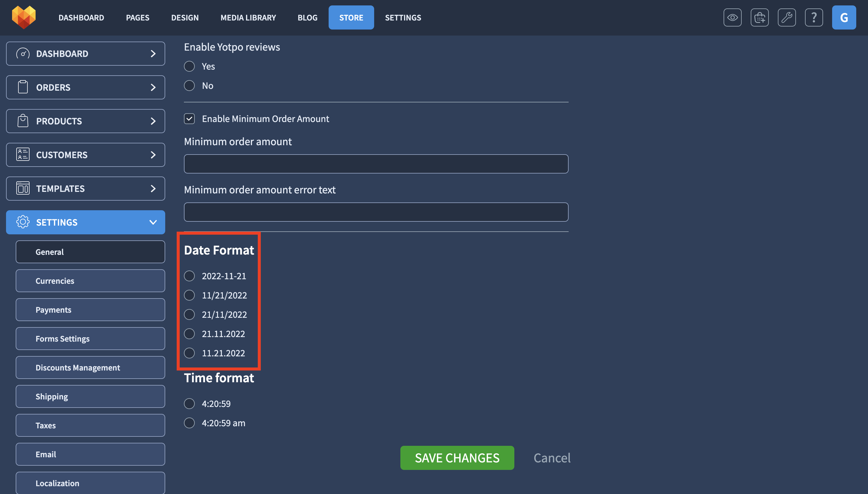868x494 pixels.
Task: Choose date format 11.21.2022
Action: pos(190,353)
